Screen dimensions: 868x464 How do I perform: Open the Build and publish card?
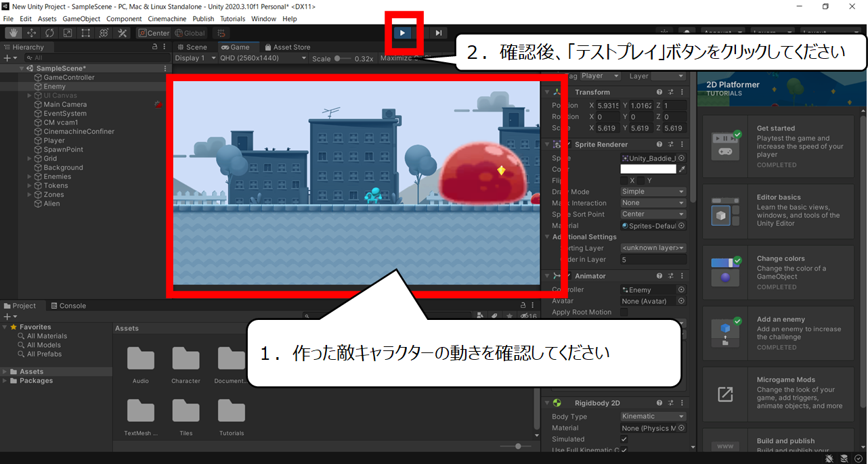tap(778, 440)
